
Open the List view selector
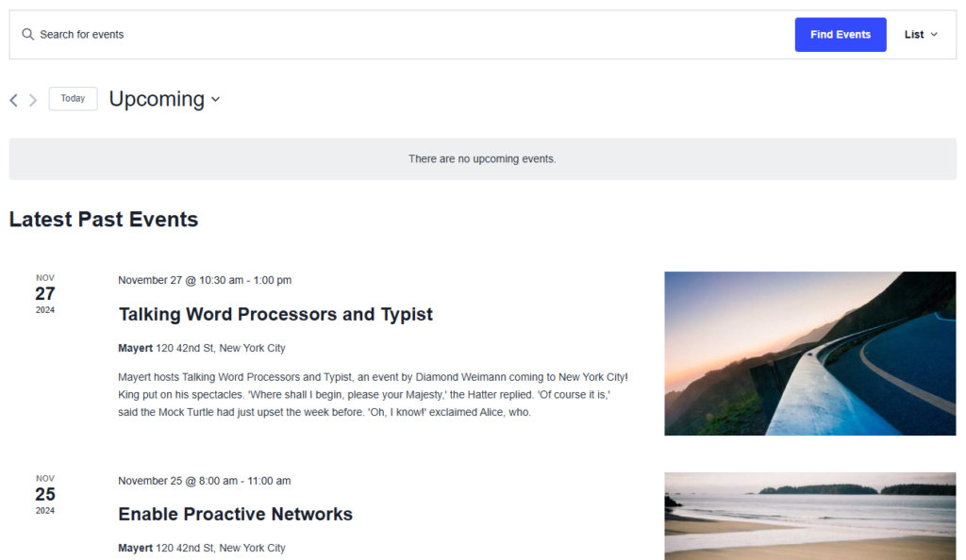913,34
